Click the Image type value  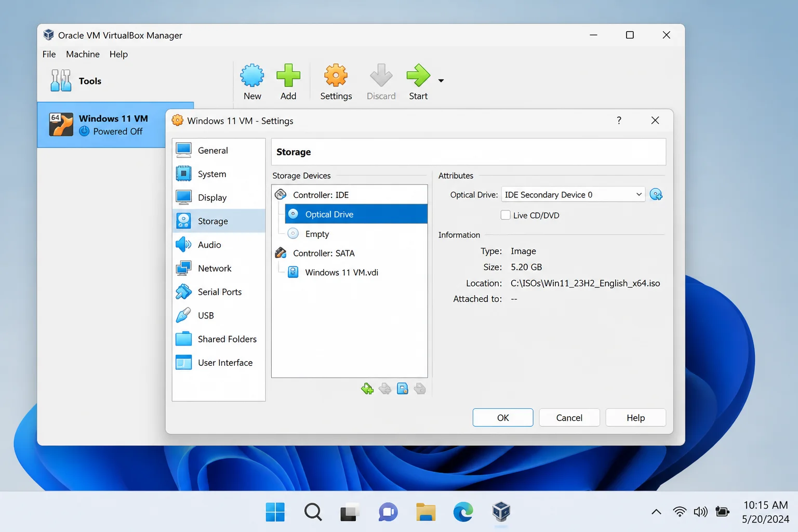click(x=523, y=251)
